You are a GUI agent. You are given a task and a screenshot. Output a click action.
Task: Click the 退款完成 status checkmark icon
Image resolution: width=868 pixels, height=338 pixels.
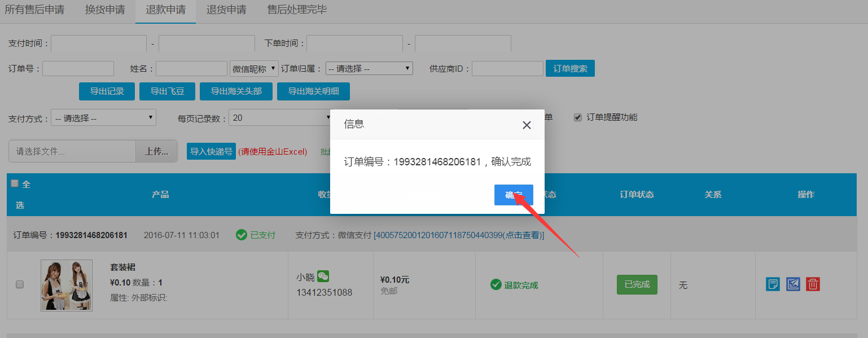coord(496,285)
